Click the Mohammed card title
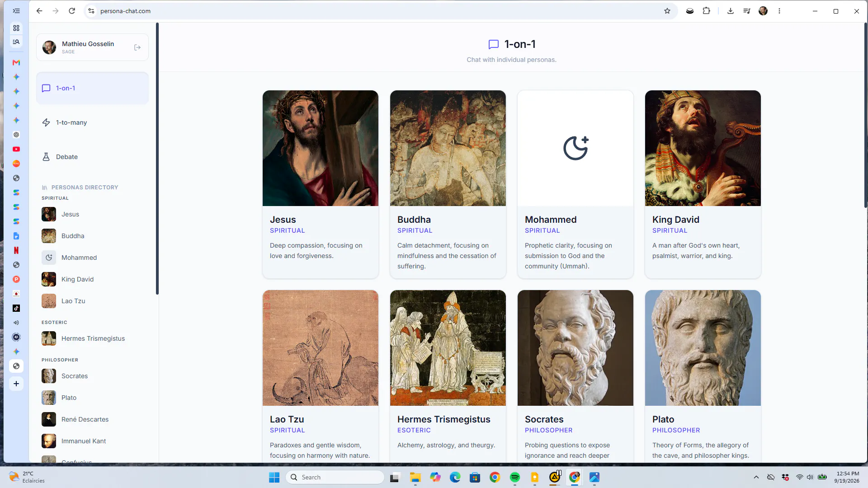 (x=551, y=220)
